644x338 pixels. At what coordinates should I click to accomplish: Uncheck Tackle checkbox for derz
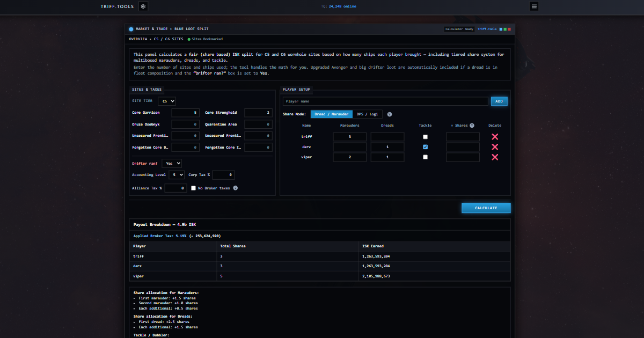(426, 147)
